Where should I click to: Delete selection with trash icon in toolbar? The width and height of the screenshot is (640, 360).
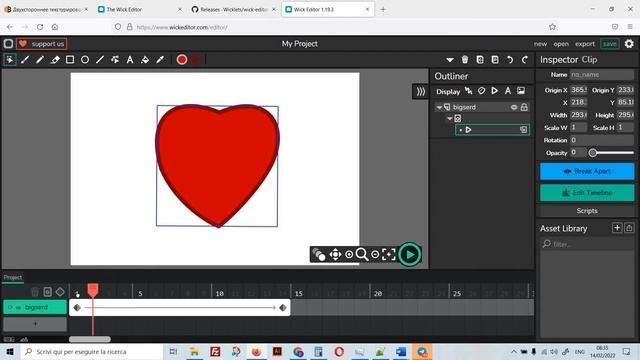click(465, 60)
